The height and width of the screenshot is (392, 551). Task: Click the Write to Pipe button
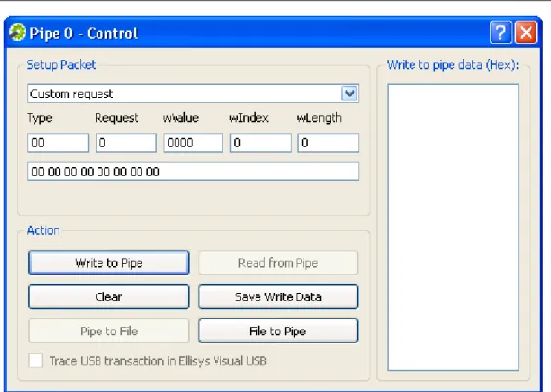[x=109, y=262]
